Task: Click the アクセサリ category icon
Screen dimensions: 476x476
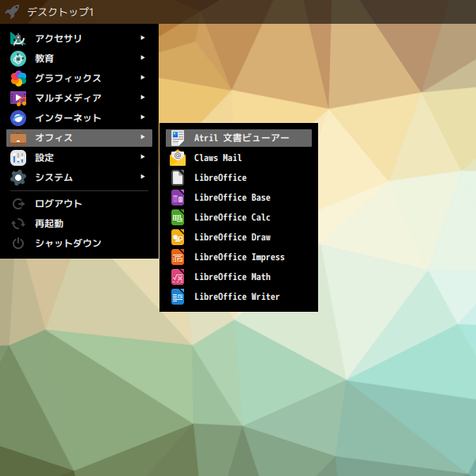Action: [18, 39]
